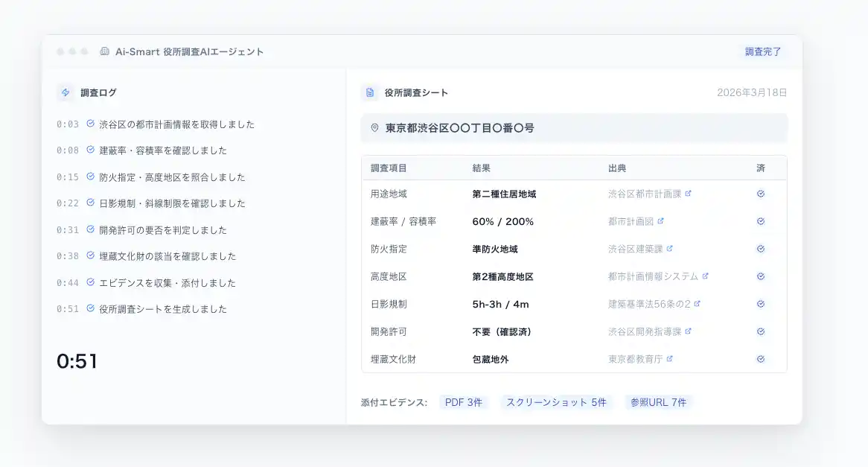Click external link icon beside 建築基準法56条の2

(697, 304)
